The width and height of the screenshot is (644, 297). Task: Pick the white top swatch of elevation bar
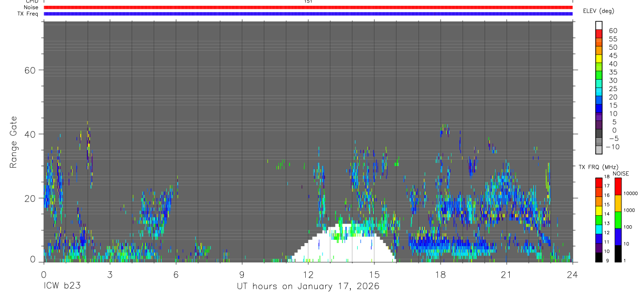599,25
